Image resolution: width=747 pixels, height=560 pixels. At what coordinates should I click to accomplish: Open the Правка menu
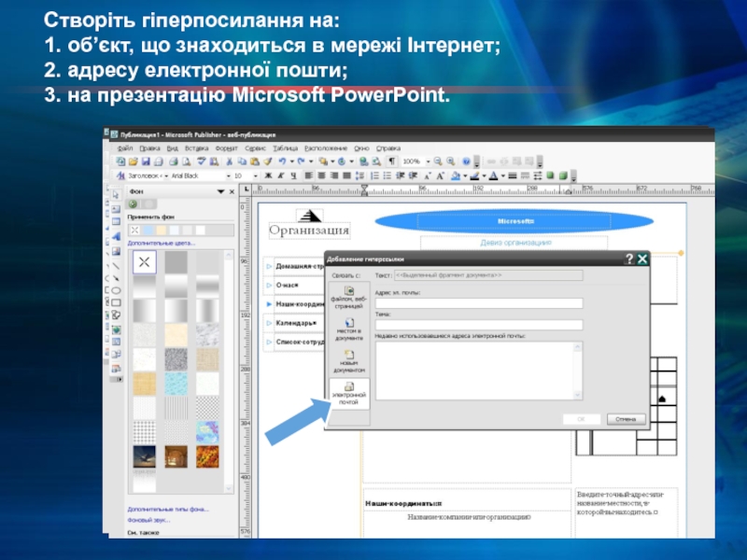click(x=149, y=148)
